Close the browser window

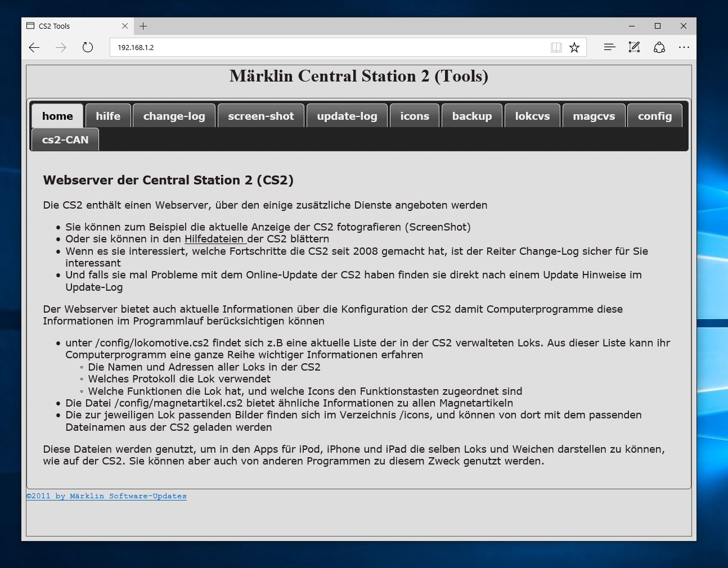(684, 26)
